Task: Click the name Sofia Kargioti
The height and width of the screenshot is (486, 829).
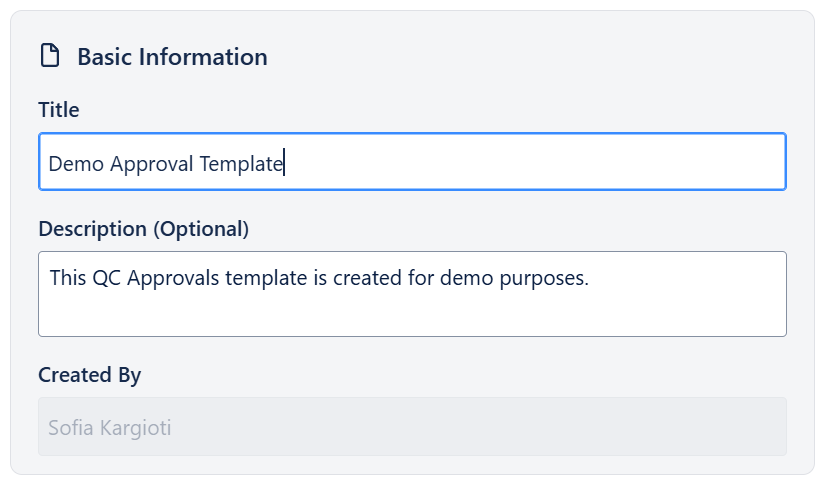Action: 109,428
